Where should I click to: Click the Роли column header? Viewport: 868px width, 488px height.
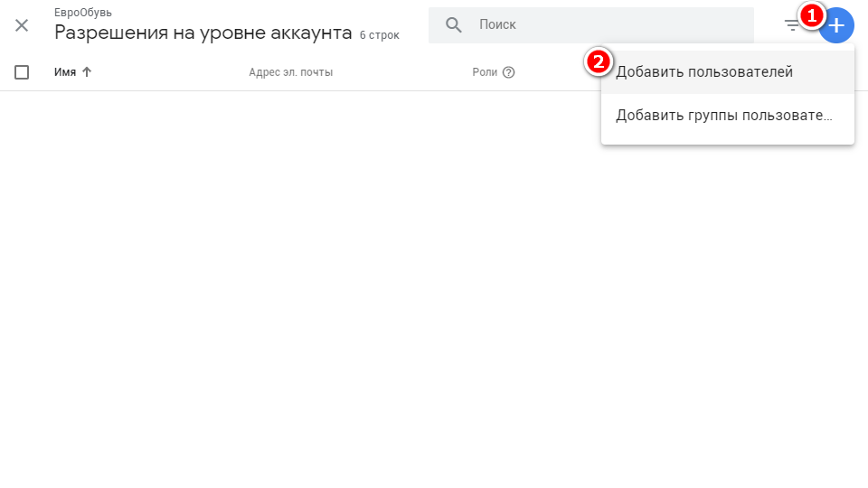click(x=485, y=72)
